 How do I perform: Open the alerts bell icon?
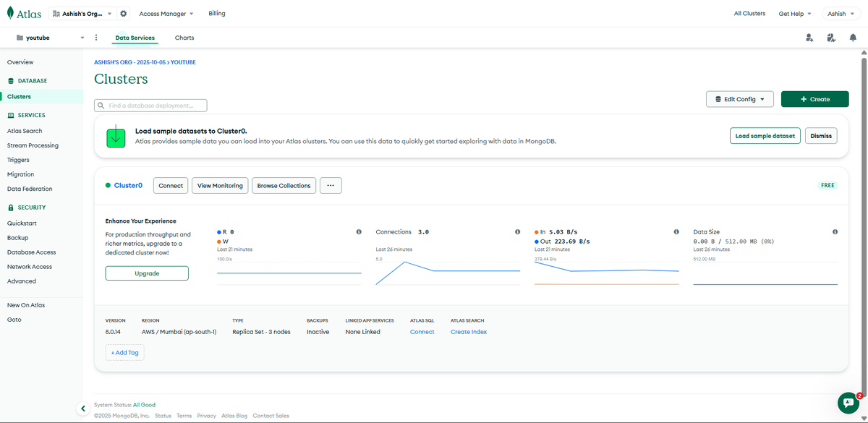853,38
